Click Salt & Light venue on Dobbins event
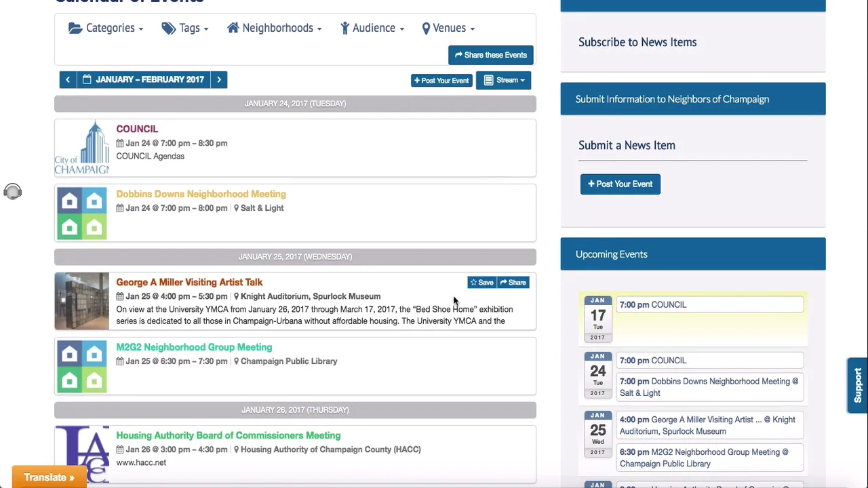The height and width of the screenshot is (488, 868). click(x=262, y=208)
